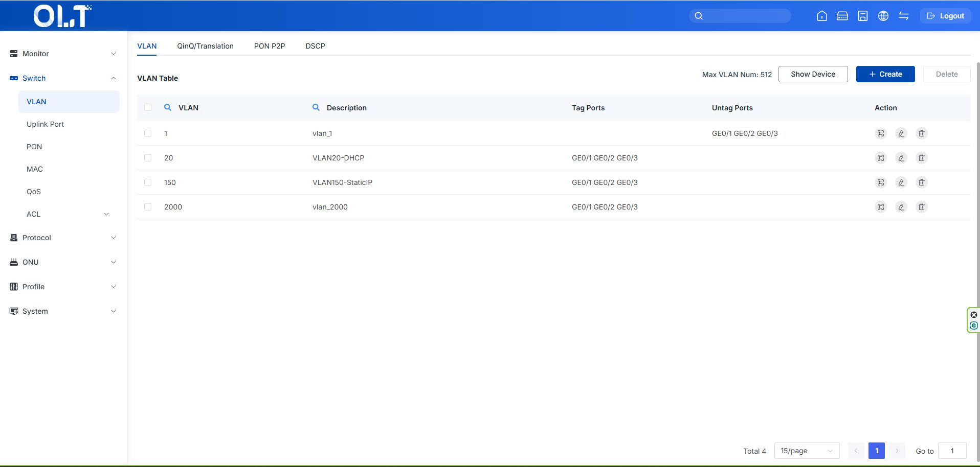Switch to the QinQ/Translation tab

205,46
